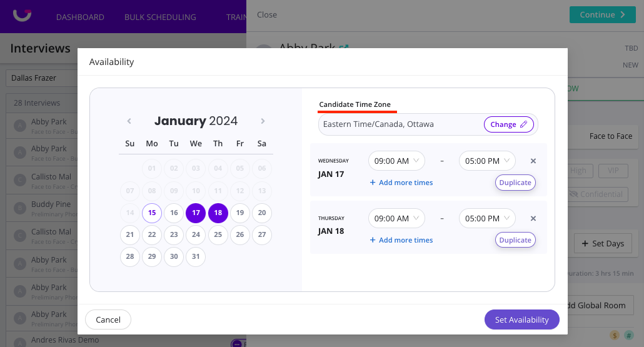Open the Buddy Pine interview row
The height and width of the screenshot is (347, 644).
pos(42,208)
